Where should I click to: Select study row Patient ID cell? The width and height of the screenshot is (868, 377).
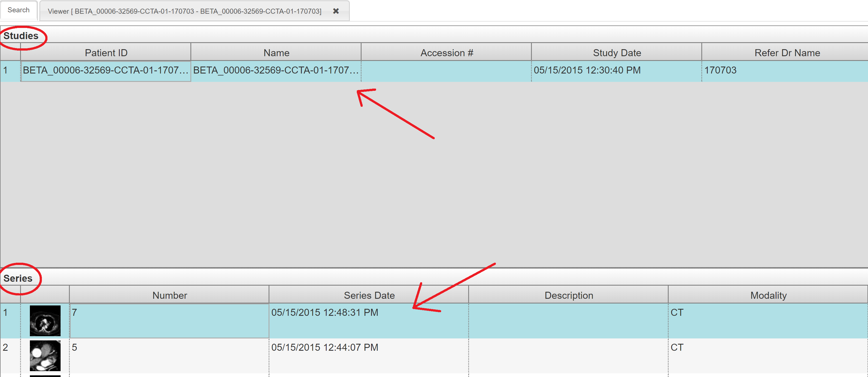[106, 70]
